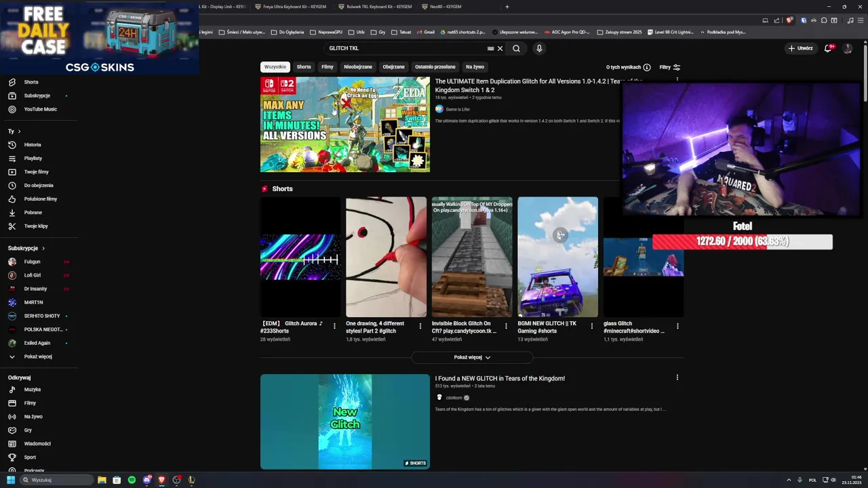Open Shorts in the YouTube sidebar

click(x=31, y=82)
